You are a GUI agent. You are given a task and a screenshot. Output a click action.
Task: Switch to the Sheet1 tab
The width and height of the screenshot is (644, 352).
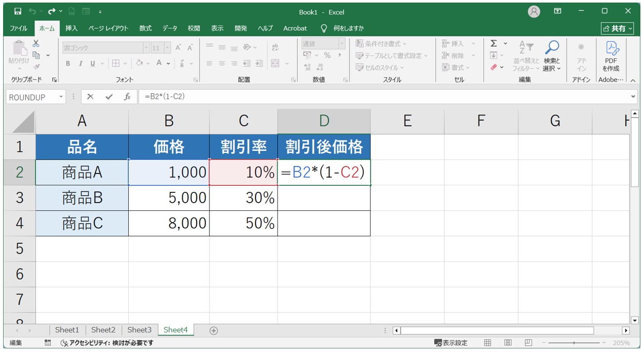click(67, 330)
